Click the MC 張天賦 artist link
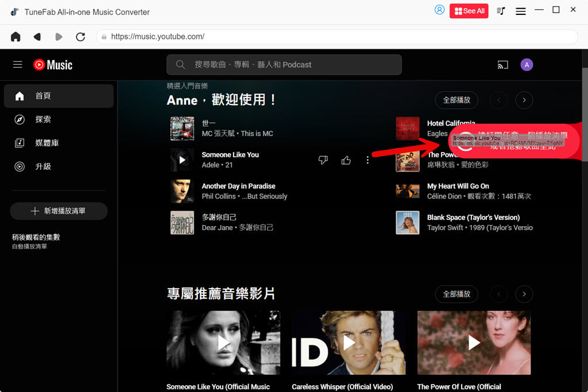 click(218, 133)
